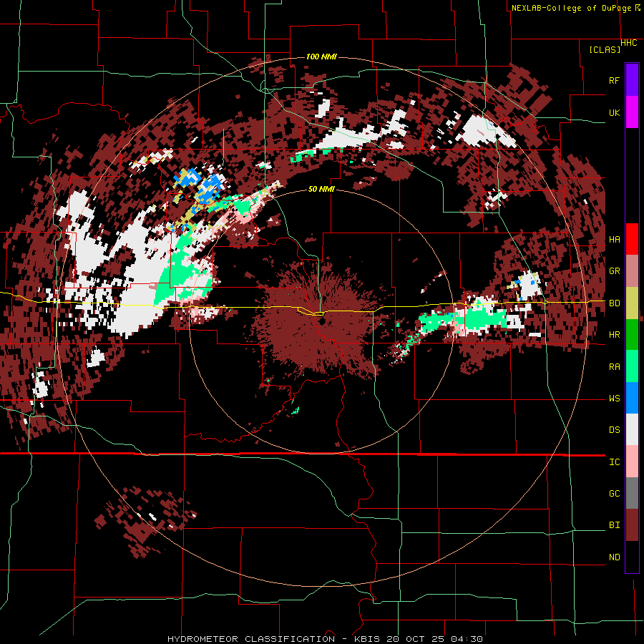This screenshot has width=644, height=644.
Task: Click the HR legend label
Action: click(615, 335)
